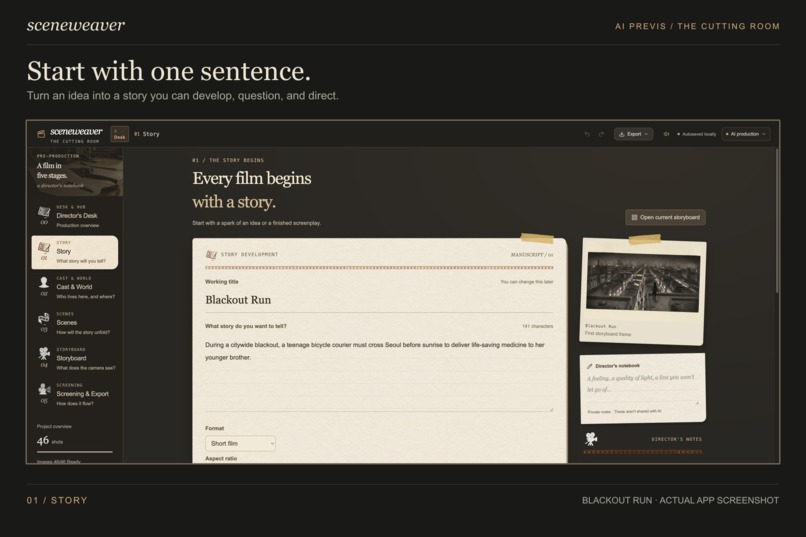This screenshot has height=537, width=806.
Task: Click the grid icon on storyboard button
Action: (634, 217)
